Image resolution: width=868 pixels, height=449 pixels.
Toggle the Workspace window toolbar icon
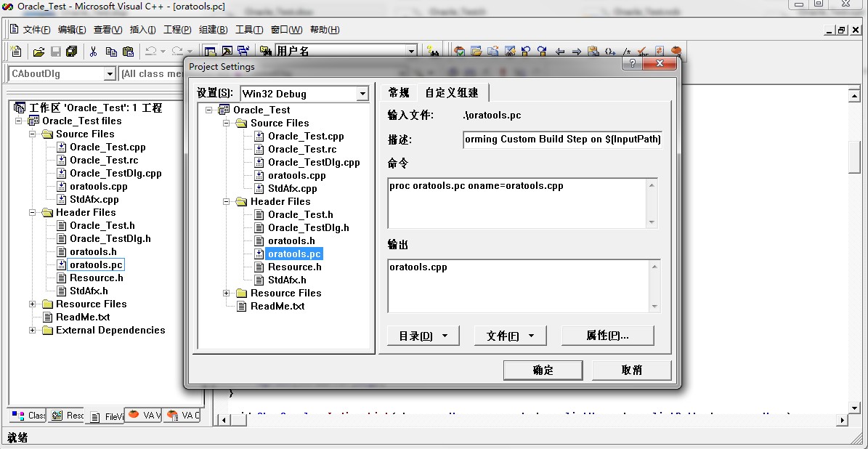210,52
